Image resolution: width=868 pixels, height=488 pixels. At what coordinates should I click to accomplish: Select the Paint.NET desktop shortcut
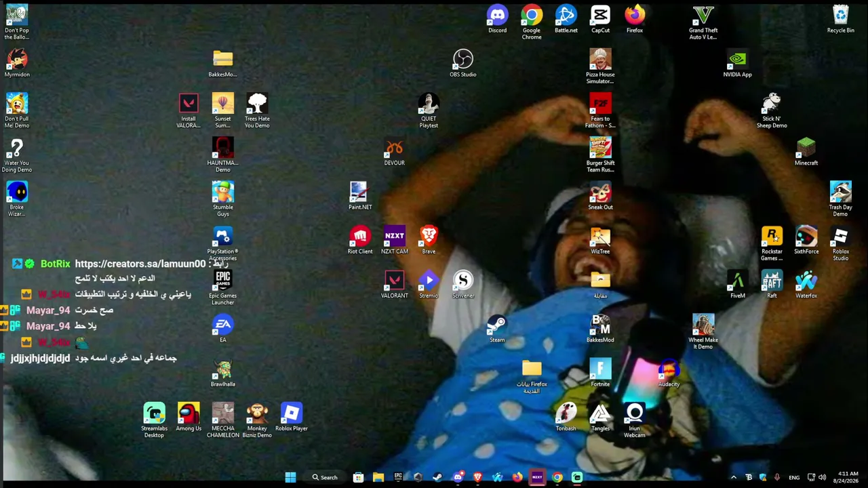[x=360, y=196]
